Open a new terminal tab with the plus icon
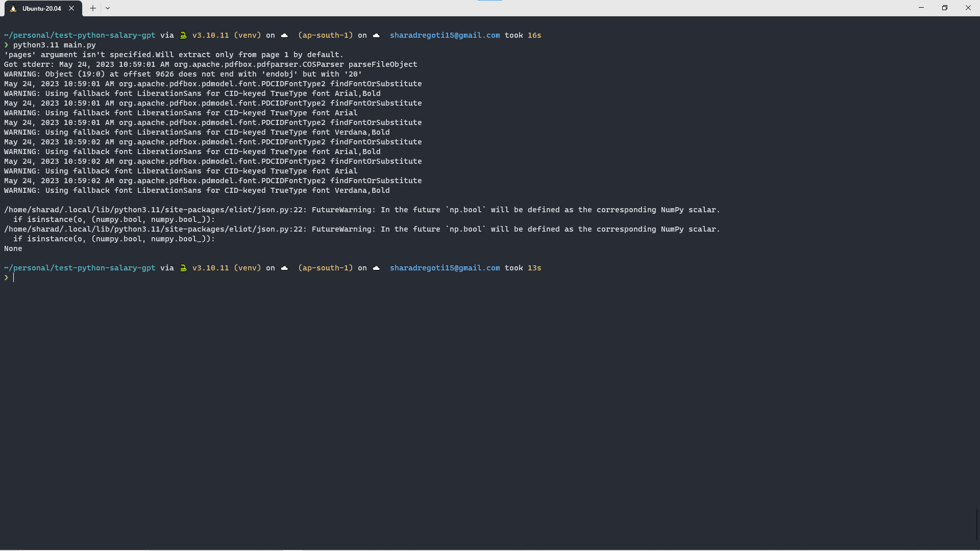This screenshot has height=551, width=980. [x=92, y=8]
